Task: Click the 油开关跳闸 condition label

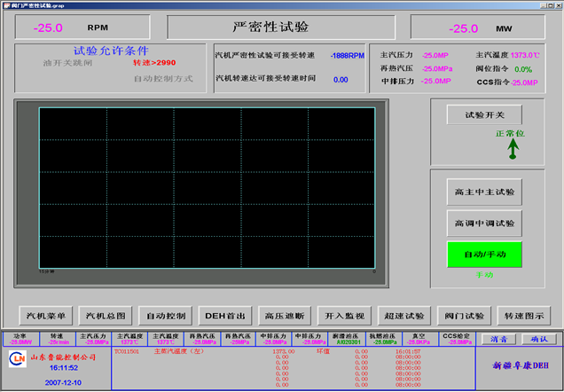Action: 67,63
